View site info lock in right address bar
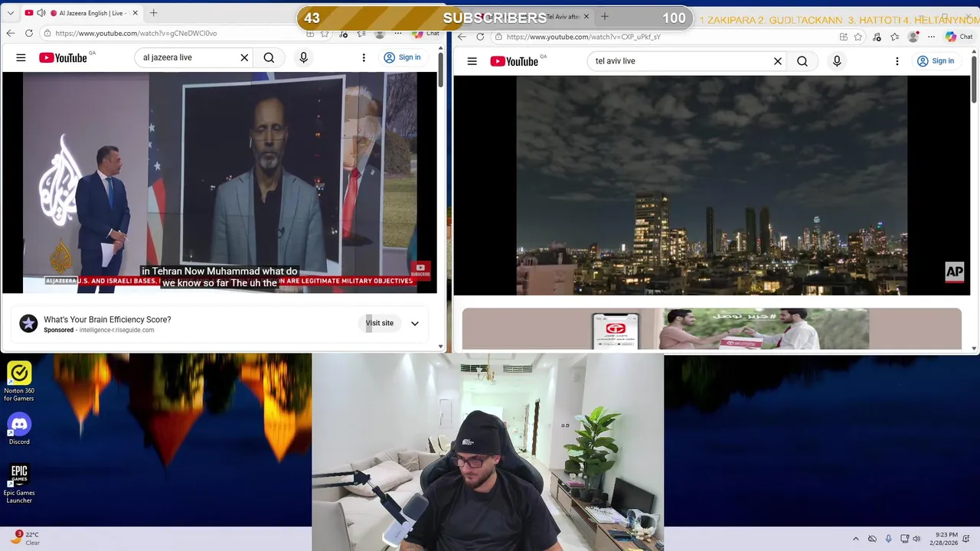The image size is (980, 551). point(498,37)
